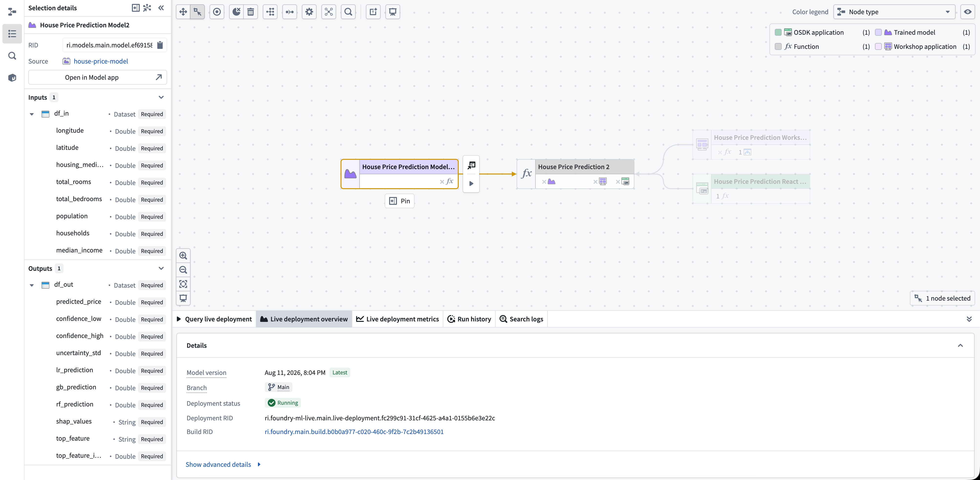
Task: Zoom out on the graph canvas
Action: [x=183, y=270]
